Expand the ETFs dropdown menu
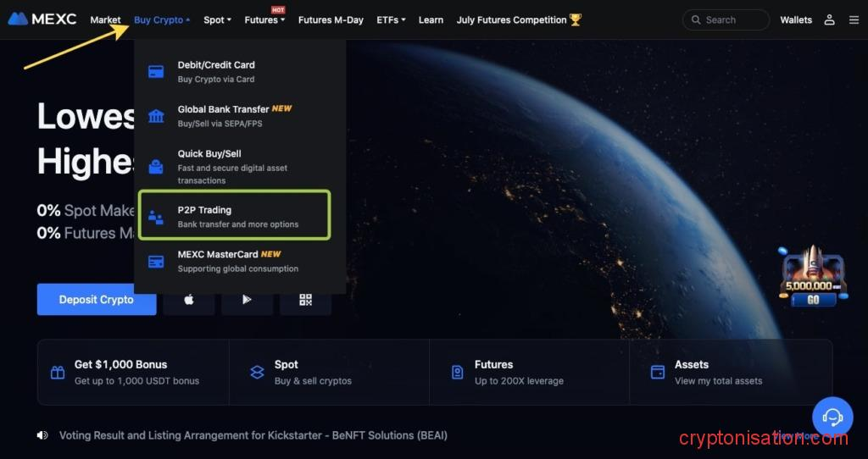Screen dimensions: 868x459 [391, 19]
